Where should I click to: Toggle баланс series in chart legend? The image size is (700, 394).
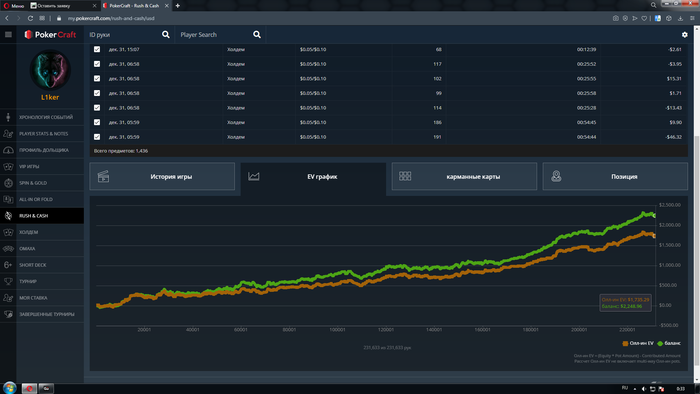coord(669,343)
